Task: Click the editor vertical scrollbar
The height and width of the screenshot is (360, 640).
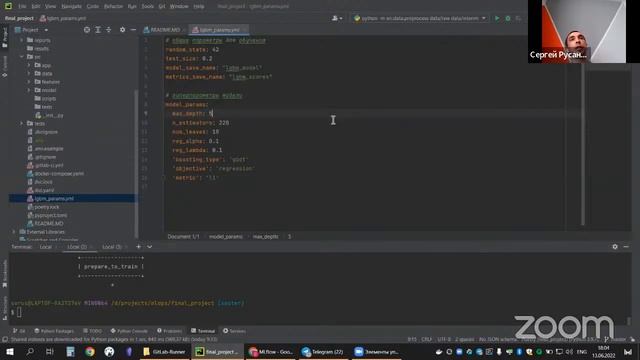Action: point(582,143)
